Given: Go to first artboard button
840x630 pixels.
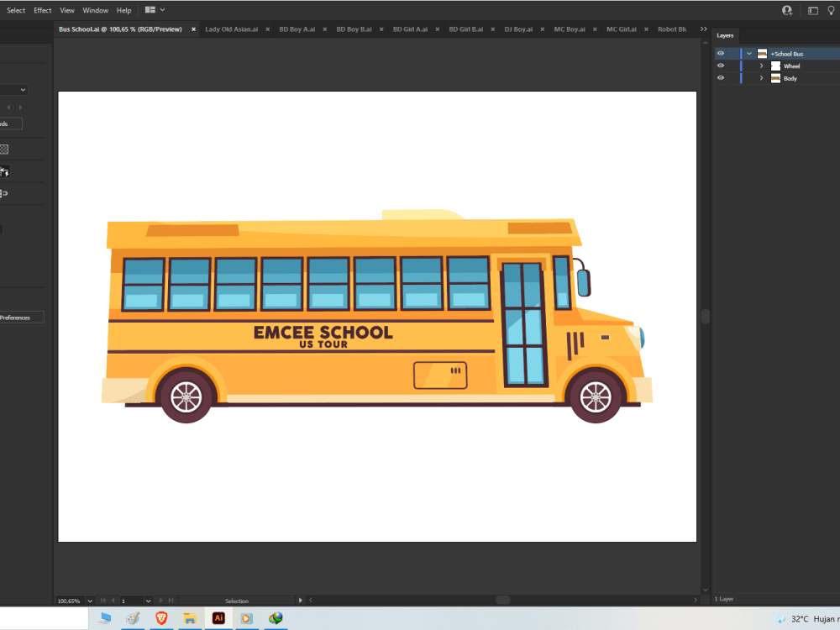Looking at the screenshot, I should coord(103,601).
